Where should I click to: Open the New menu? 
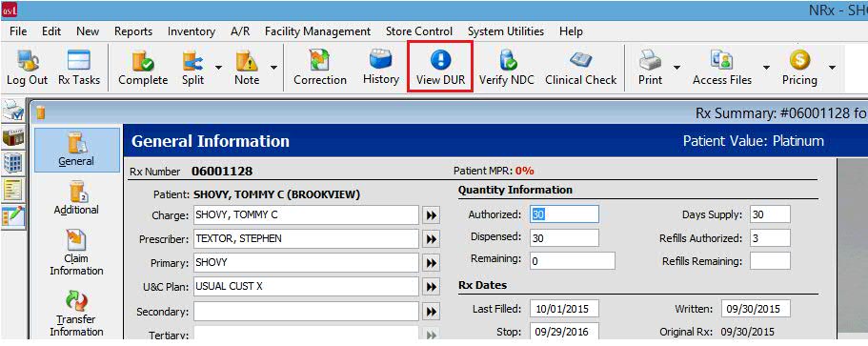[88, 31]
